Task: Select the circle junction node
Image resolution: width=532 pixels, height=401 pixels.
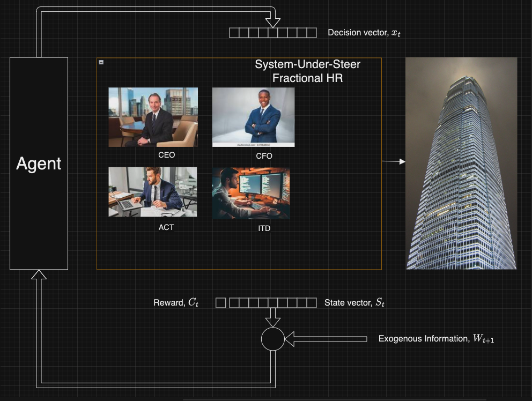Action: click(272, 339)
